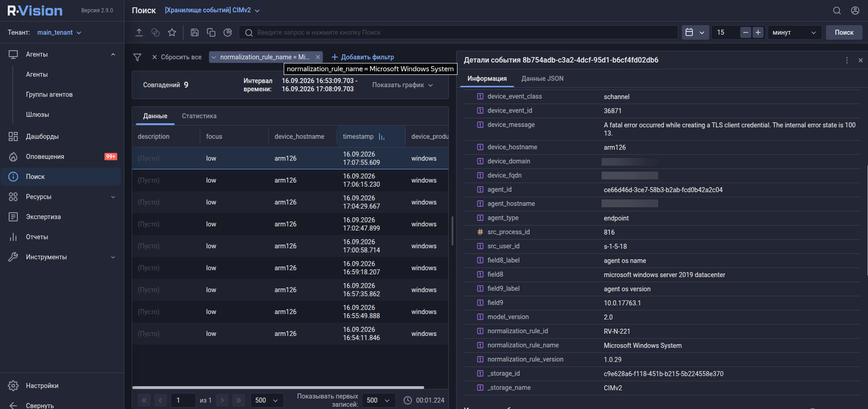This screenshot has height=409, width=868.
Task: Open Группы агентов in the sidebar
Action: click(x=49, y=94)
